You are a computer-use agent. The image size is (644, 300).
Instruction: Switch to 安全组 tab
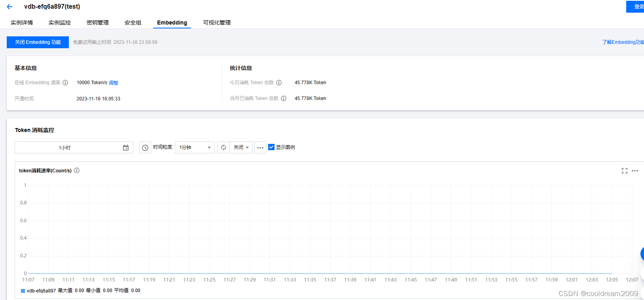(x=133, y=23)
